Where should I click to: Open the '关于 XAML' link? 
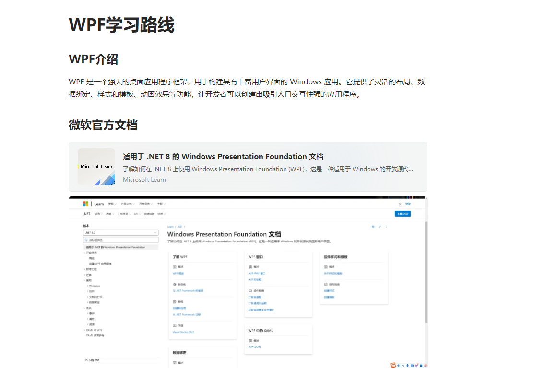[x=255, y=347]
